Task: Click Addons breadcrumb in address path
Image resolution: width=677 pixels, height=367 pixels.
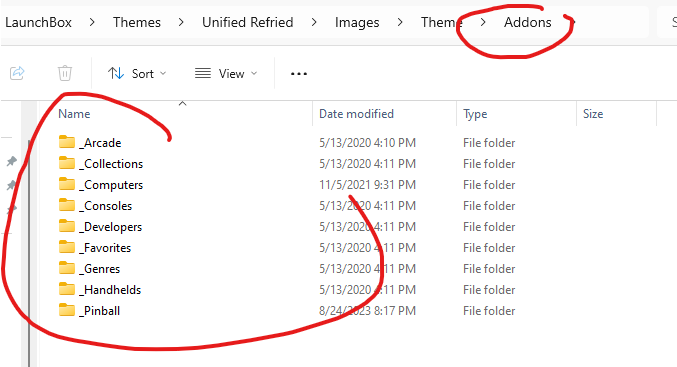Action: click(x=528, y=22)
